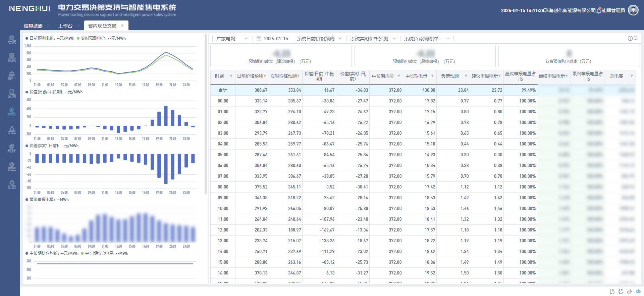
Task: Go to 客户 customers in sidebar
Action: point(12,76)
